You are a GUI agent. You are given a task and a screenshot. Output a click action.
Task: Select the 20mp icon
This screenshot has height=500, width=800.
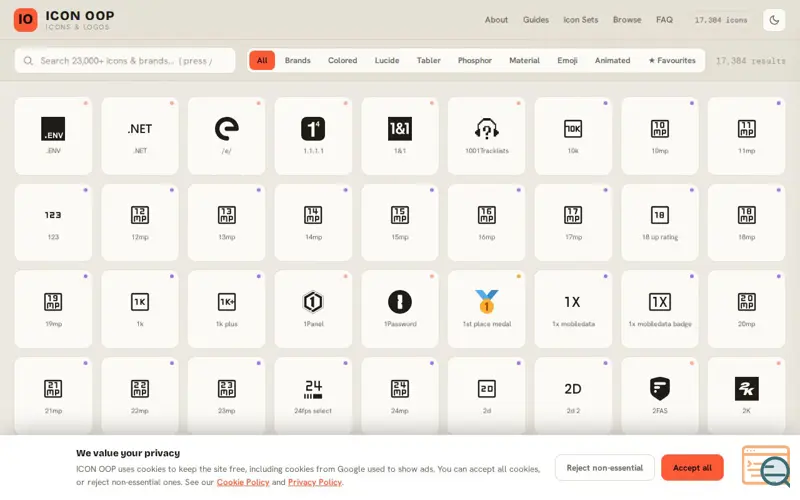746,309
